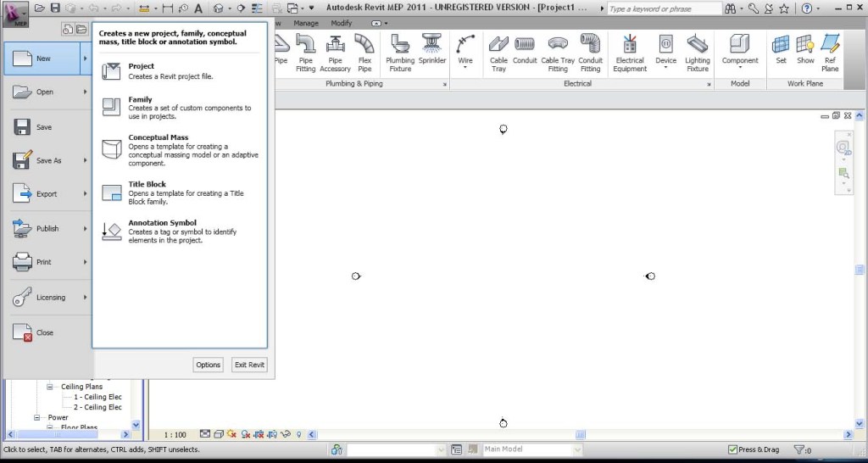Viewport: 868px width, 463px height.
Task: Open the Manage ribbon tab
Action: (x=306, y=23)
